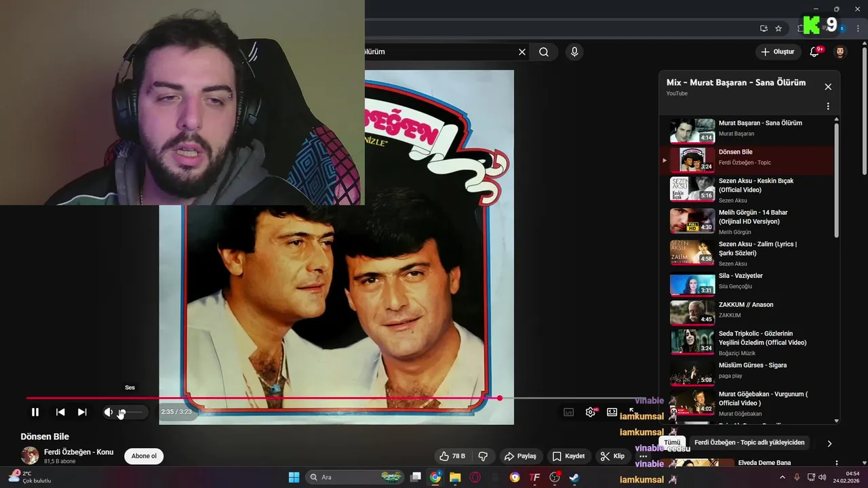Image resolution: width=868 pixels, height=488 pixels.
Task: Click the Klip clip button
Action: coord(613,456)
